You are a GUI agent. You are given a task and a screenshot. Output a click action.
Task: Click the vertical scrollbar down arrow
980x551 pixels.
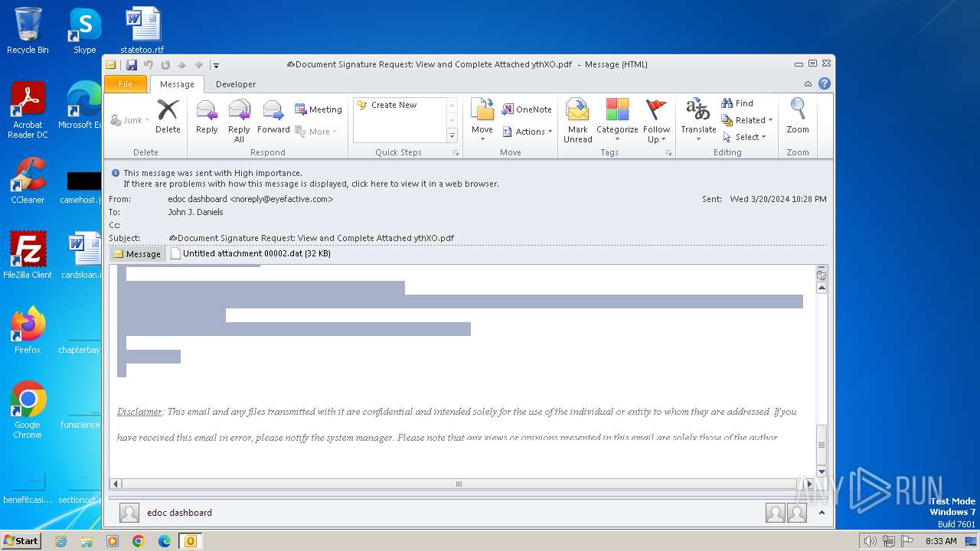click(x=822, y=471)
